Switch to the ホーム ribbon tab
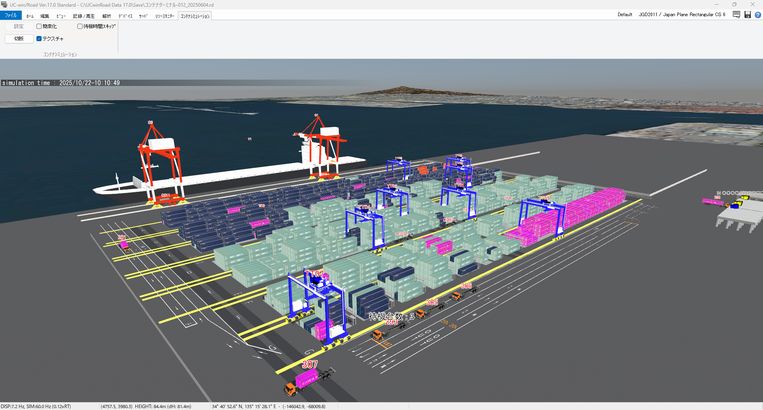763x410 pixels. [30, 16]
